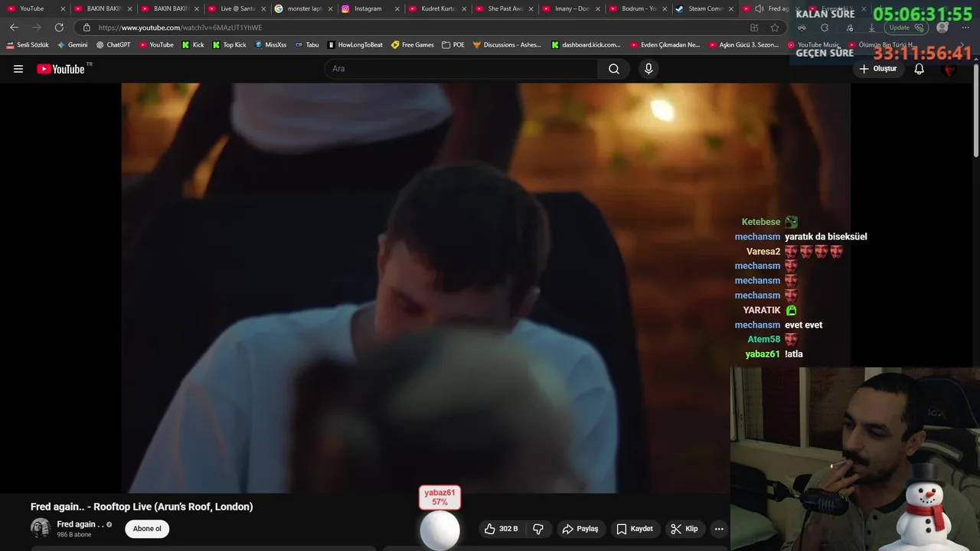Click the 986 B abone subscriber count
This screenshot has height=551, width=980.
coord(74,535)
